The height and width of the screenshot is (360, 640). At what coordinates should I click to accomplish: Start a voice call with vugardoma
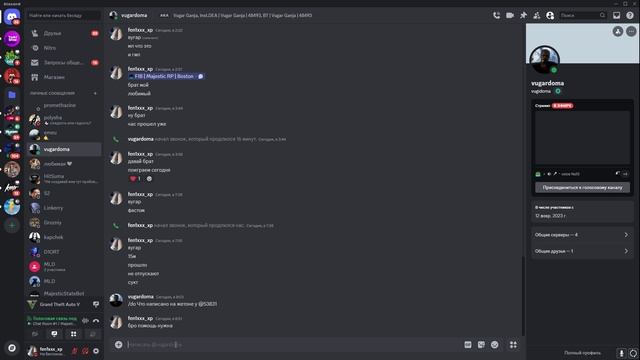(x=496, y=16)
